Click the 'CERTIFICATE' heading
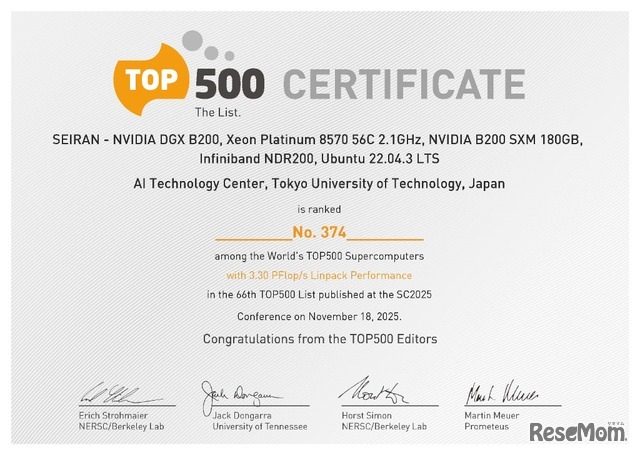640x455 pixels. [x=404, y=84]
